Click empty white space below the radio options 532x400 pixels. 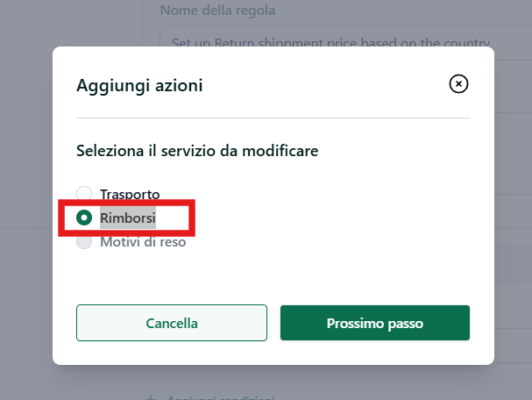(x=273, y=276)
